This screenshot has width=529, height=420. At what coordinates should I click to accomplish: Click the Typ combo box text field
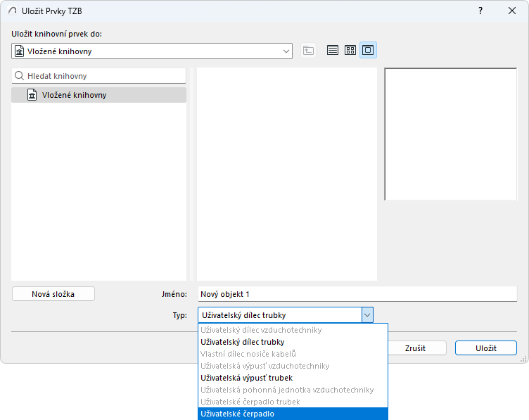coord(280,315)
